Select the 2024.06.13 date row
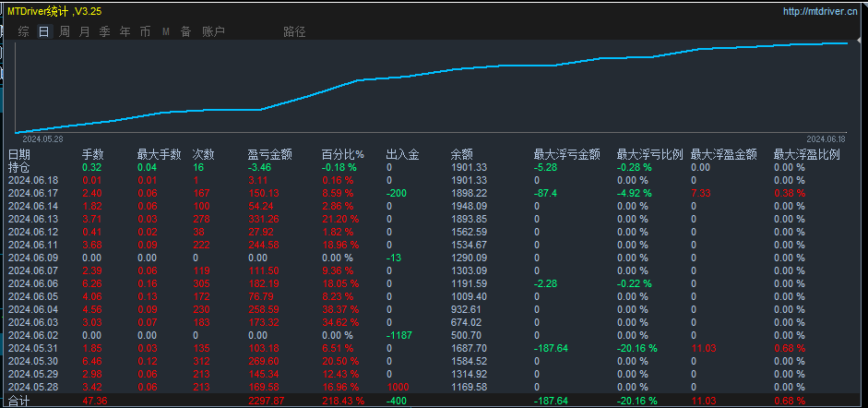This screenshot has height=408, width=868. (33, 219)
